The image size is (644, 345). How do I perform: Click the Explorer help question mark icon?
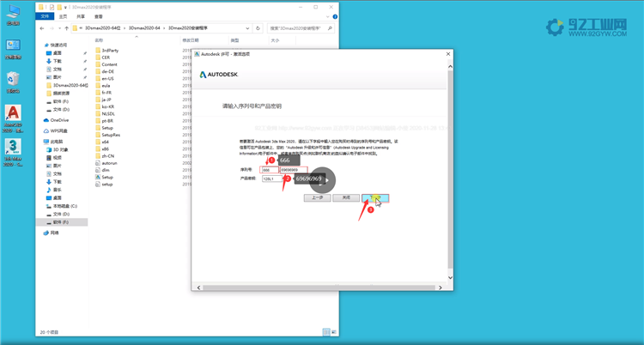click(x=335, y=17)
